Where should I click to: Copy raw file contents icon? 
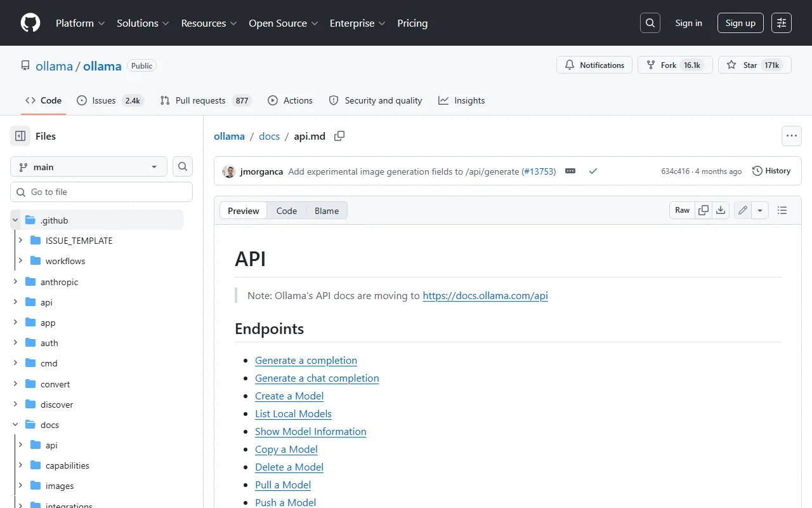pos(704,210)
